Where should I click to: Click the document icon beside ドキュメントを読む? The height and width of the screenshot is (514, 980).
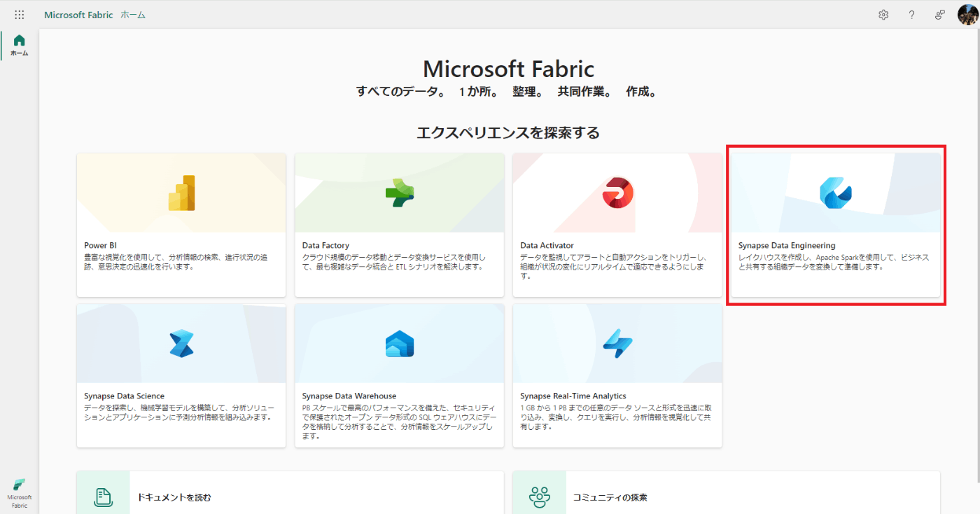point(104,497)
